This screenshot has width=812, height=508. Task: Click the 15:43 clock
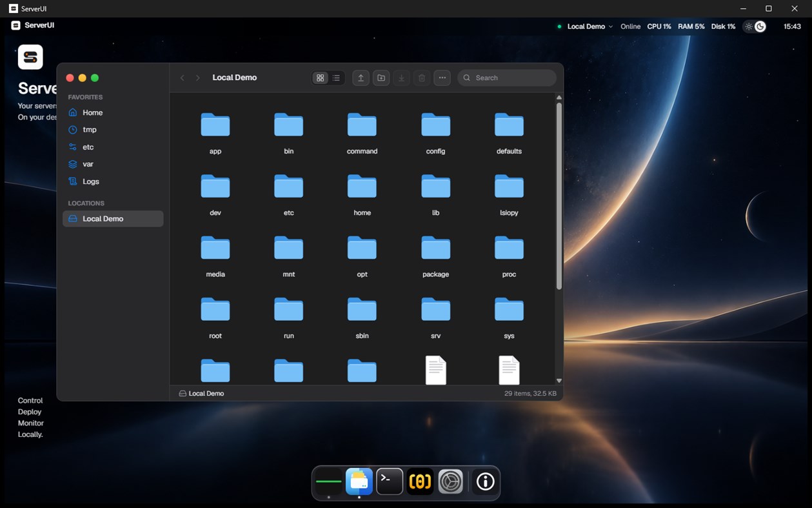pyautogui.click(x=792, y=26)
